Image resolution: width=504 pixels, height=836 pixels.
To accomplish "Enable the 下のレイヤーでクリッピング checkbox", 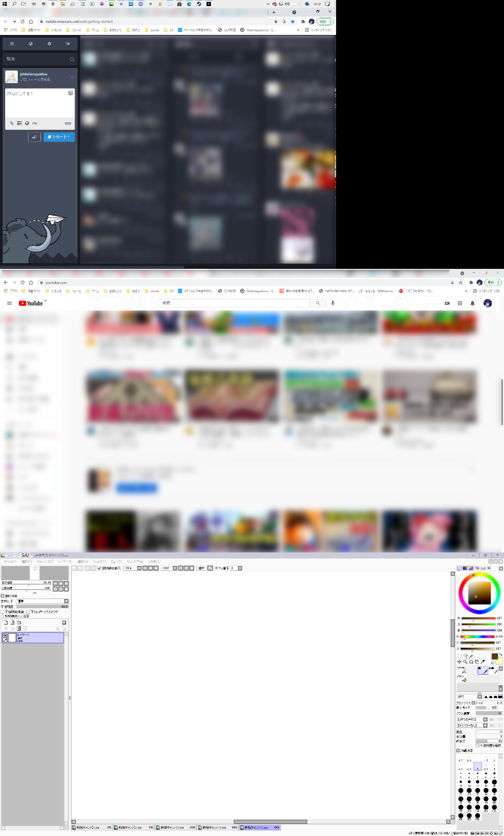I will pyautogui.click(x=28, y=612).
